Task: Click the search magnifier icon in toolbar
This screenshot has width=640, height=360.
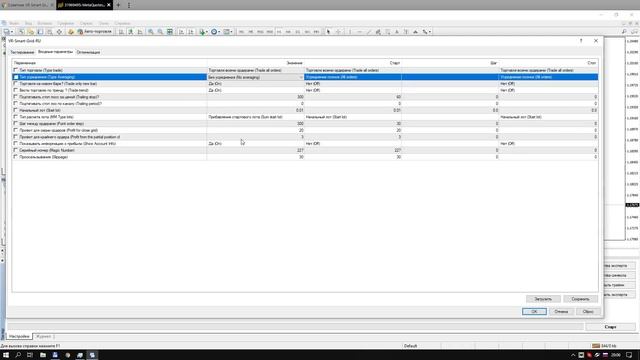Action: (624, 32)
